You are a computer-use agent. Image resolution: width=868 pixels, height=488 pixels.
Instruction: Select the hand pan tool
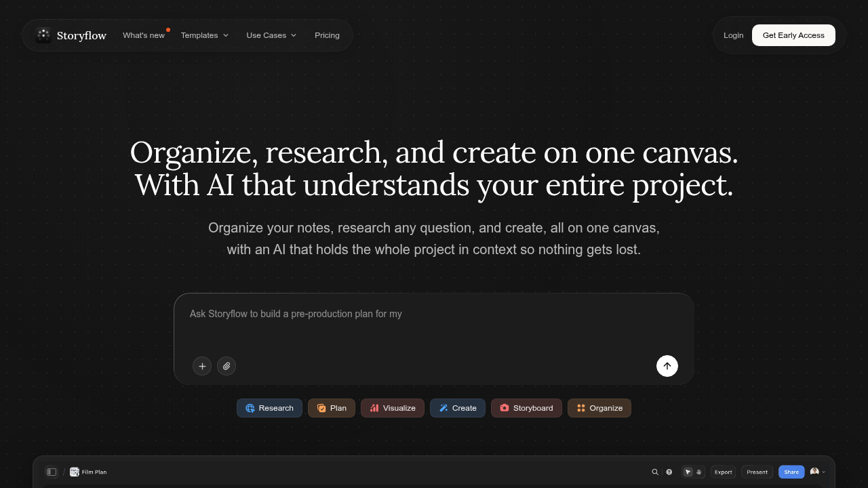(x=699, y=472)
